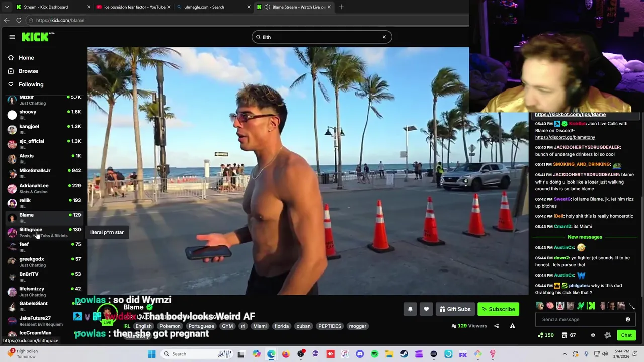The image size is (644, 362).
Task: Click the green Chat send button
Action: click(626, 335)
